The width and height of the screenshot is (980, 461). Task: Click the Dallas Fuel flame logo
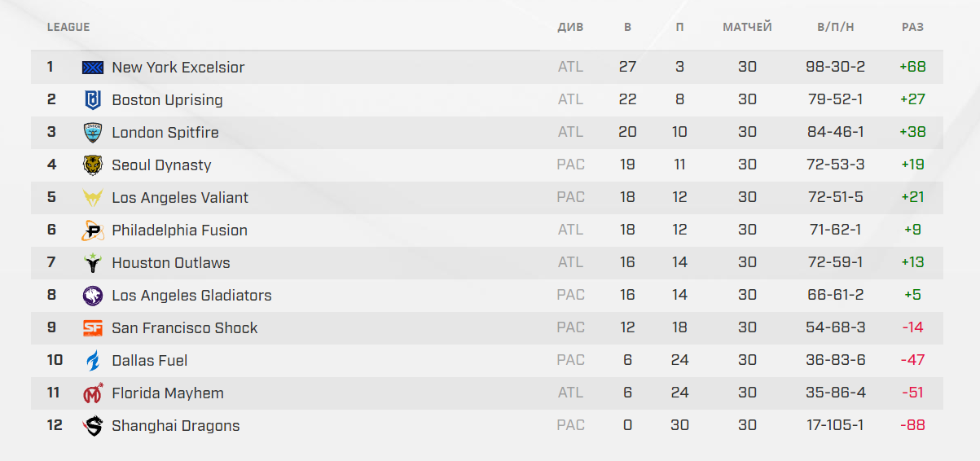coord(93,361)
